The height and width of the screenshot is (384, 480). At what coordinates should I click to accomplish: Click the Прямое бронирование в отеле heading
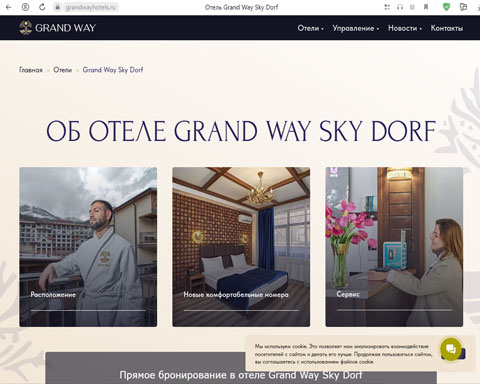[241, 375]
